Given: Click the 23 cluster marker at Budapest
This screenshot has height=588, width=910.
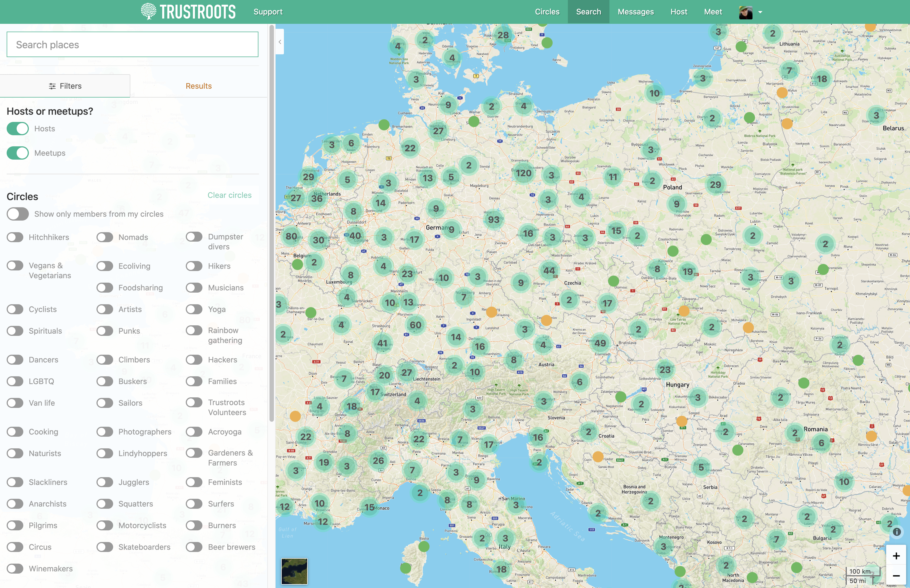Looking at the screenshot, I should [x=665, y=370].
